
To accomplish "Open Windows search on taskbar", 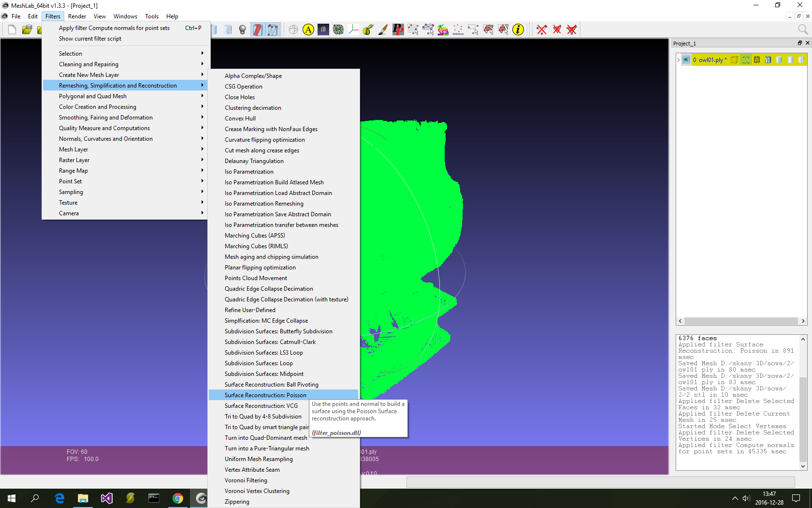I will point(35,498).
